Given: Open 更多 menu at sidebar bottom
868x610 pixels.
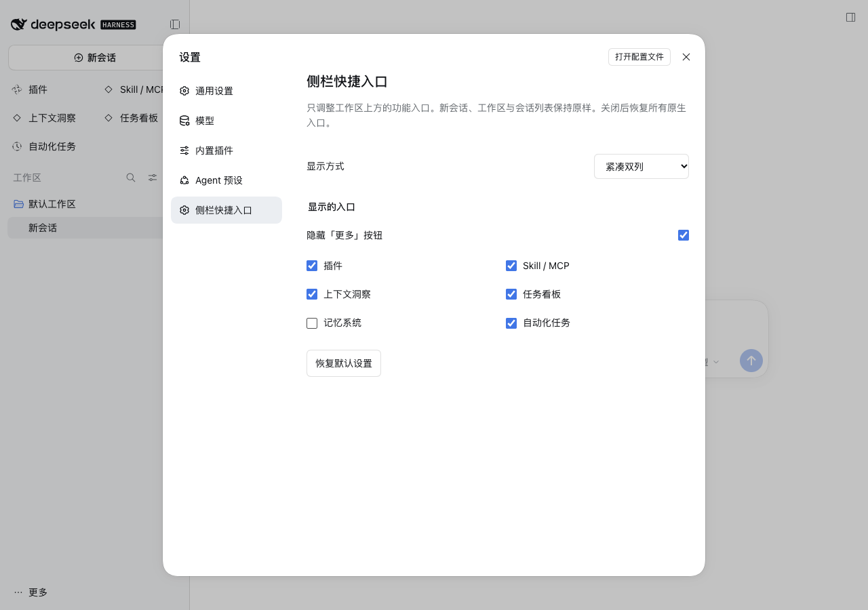Looking at the screenshot, I should coord(31,592).
